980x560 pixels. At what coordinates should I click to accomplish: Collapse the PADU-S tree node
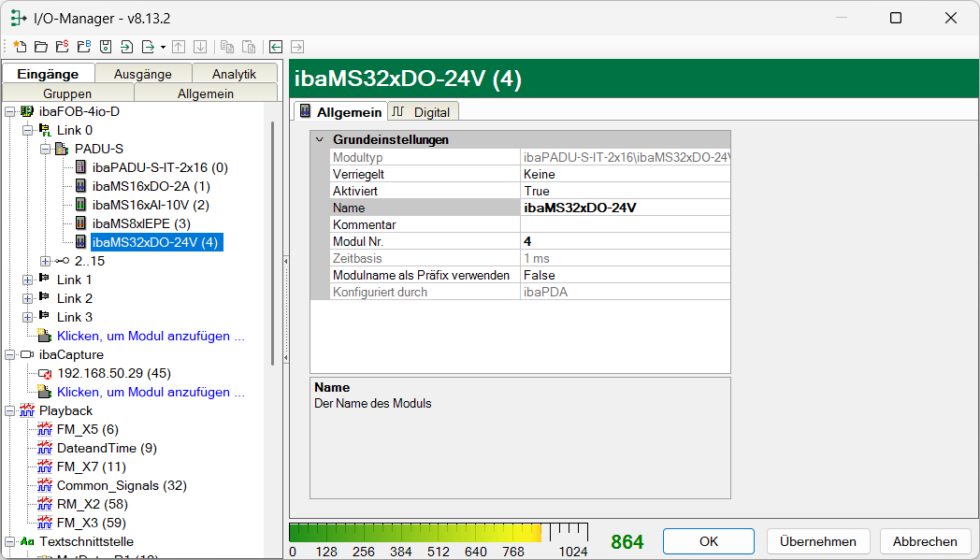point(45,149)
